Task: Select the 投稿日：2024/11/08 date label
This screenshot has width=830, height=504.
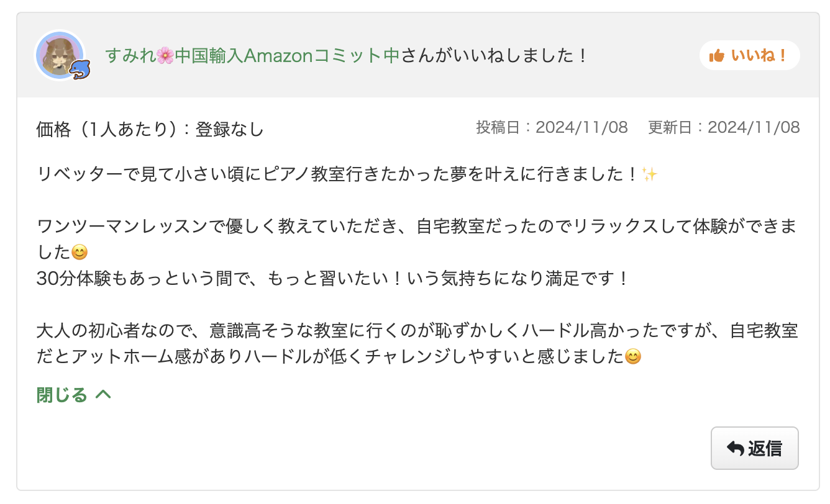Action: tap(552, 127)
